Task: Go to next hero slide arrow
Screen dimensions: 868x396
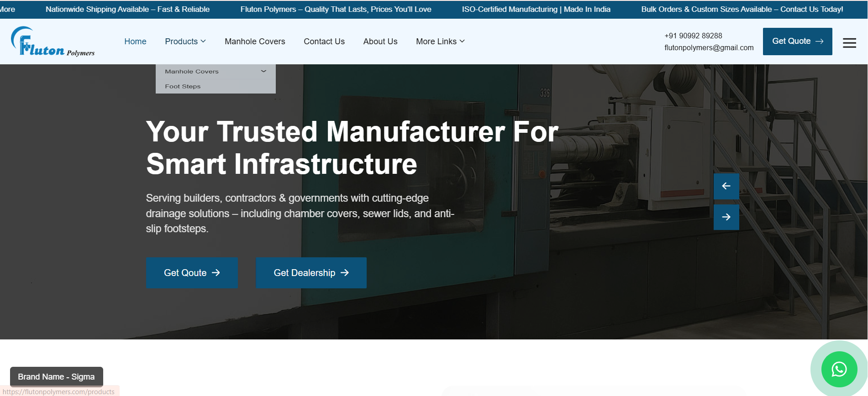Action: (726, 217)
